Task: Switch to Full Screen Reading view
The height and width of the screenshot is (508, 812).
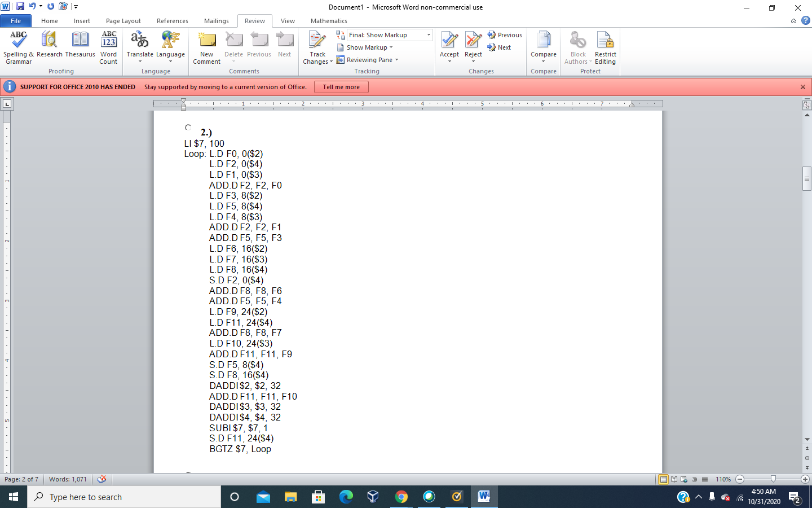Action: 674,479
